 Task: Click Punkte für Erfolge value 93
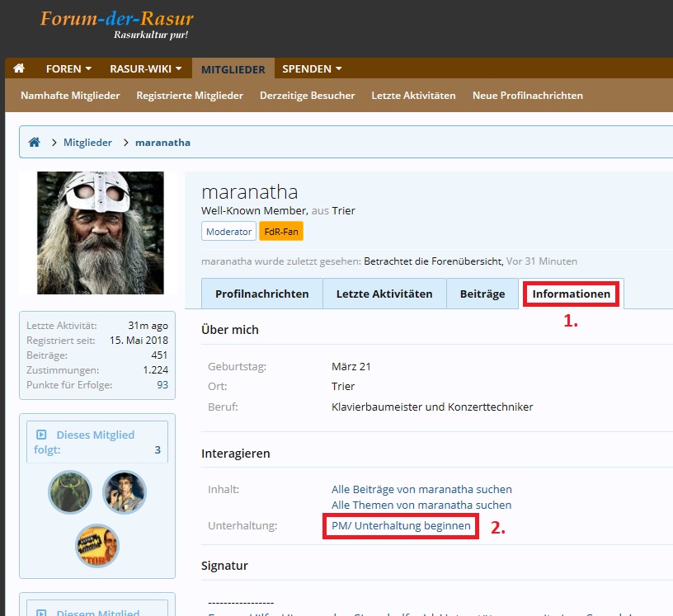(x=162, y=384)
